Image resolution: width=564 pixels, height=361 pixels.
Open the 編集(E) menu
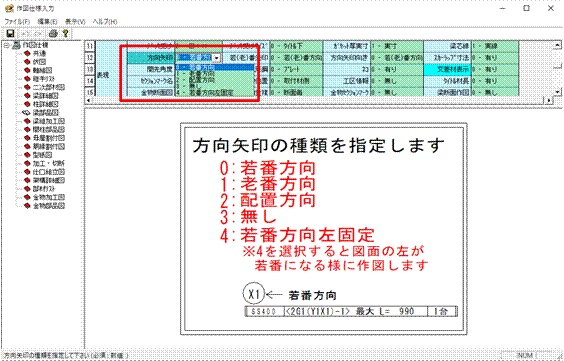pos(47,22)
